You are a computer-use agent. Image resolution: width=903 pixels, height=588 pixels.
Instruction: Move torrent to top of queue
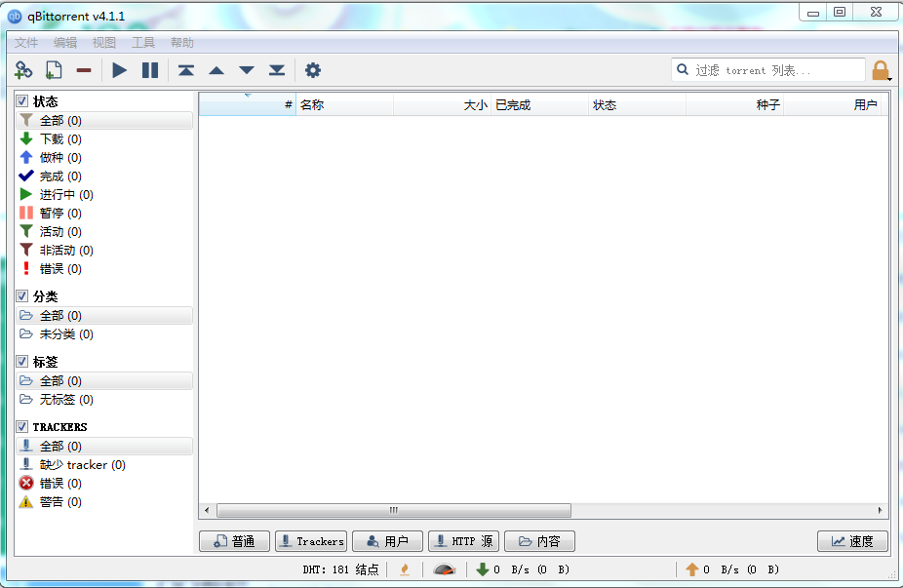tap(186, 70)
